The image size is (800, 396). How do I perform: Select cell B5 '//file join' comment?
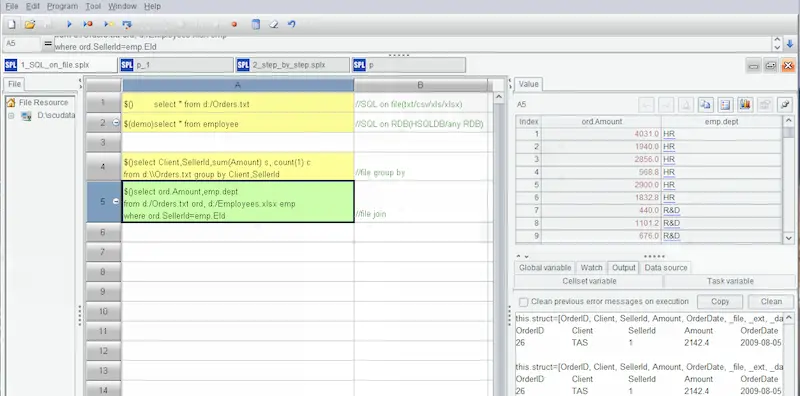pos(420,202)
